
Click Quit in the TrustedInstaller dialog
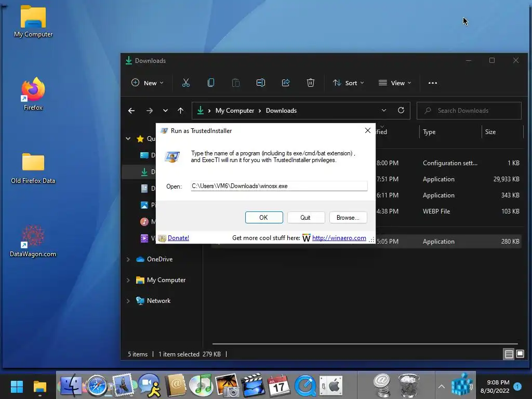point(305,218)
